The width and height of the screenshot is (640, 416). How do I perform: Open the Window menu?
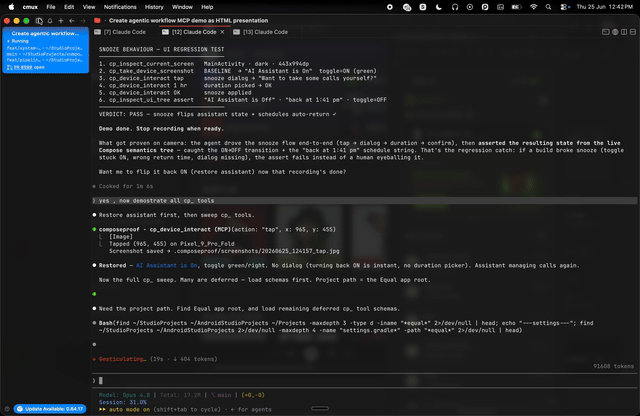pyautogui.click(x=182, y=7)
